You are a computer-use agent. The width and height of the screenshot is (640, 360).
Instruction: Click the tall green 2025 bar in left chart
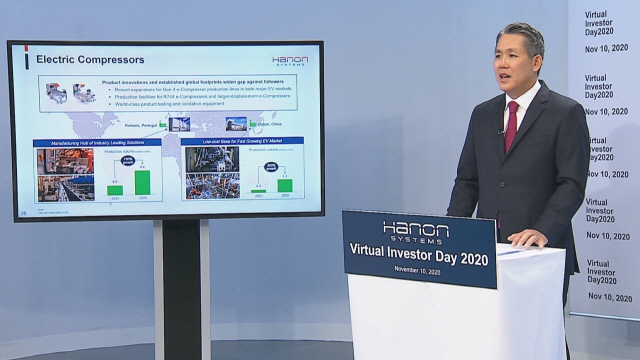pos(142,182)
